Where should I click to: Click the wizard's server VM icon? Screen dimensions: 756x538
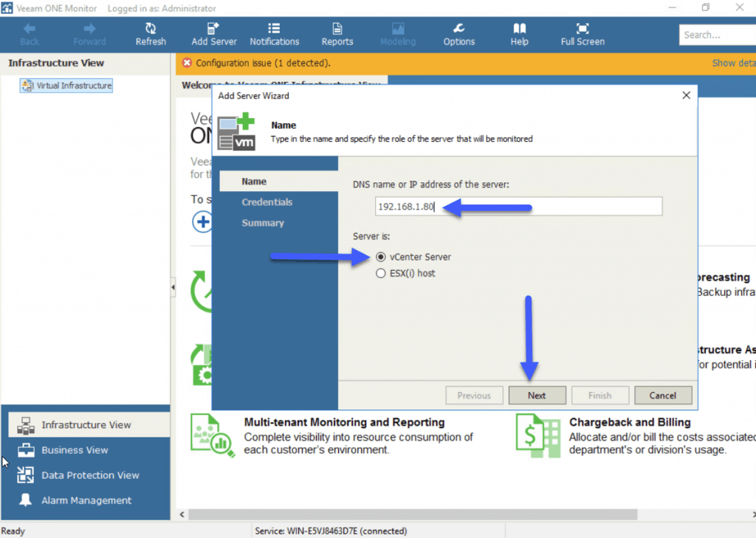[236, 131]
